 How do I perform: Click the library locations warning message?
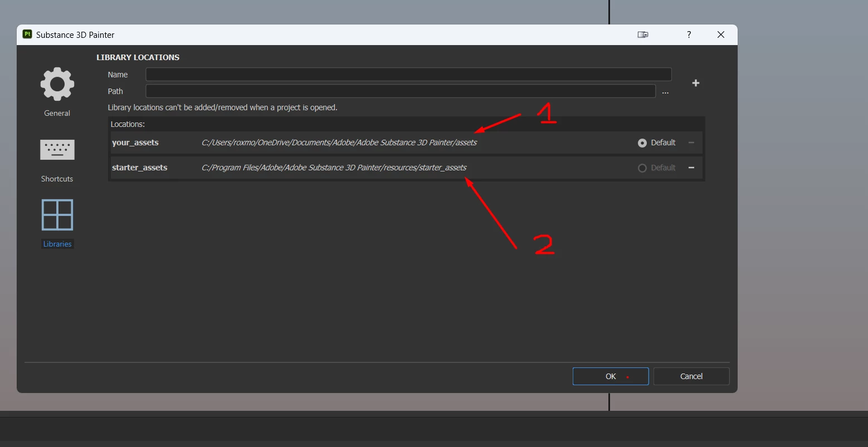pyautogui.click(x=222, y=107)
